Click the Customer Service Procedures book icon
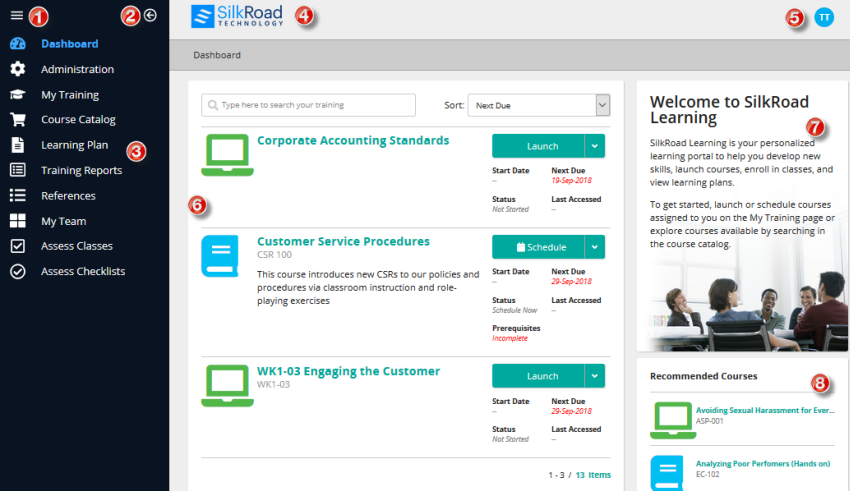This screenshot has width=850, height=491. 220,256
